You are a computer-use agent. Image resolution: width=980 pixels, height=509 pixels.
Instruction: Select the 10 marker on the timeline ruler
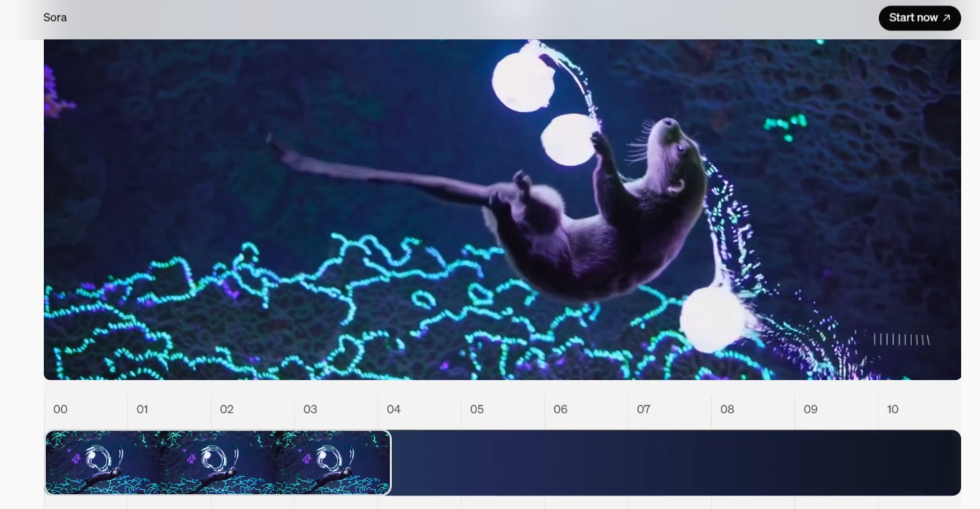(893, 409)
